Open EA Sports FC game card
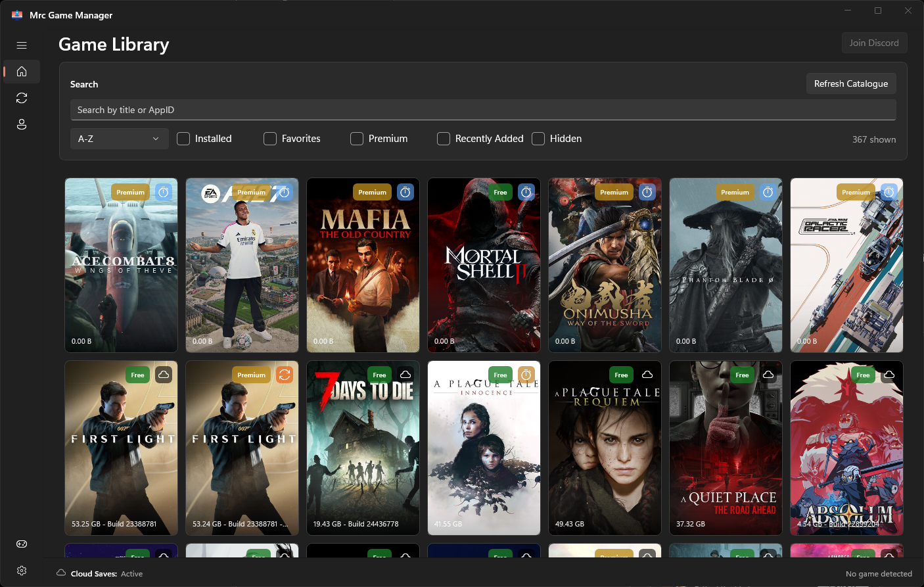The width and height of the screenshot is (924, 587). (242, 266)
